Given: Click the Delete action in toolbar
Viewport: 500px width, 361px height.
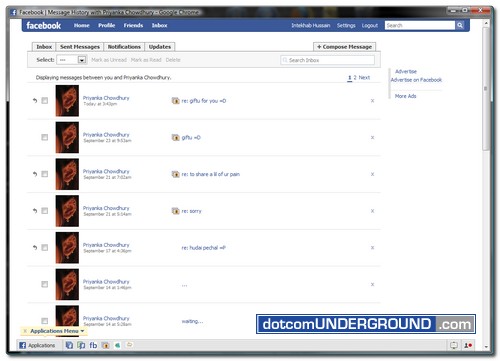Looking at the screenshot, I should click(173, 60).
